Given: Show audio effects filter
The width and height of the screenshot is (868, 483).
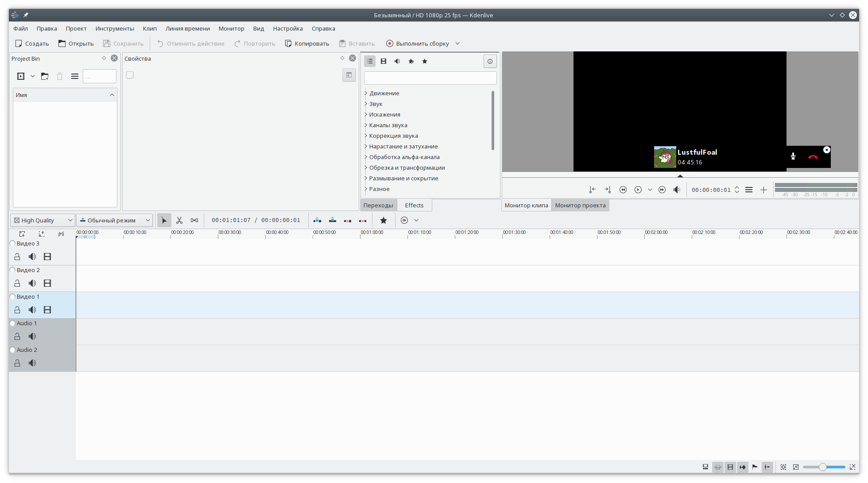Looking at the screenshot, I should 397,61.
